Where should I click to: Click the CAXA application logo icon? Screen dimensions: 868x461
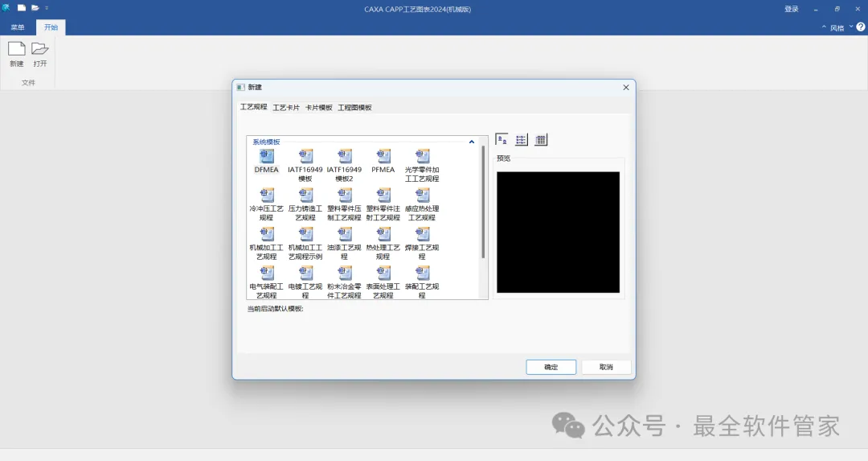(6, 8)
